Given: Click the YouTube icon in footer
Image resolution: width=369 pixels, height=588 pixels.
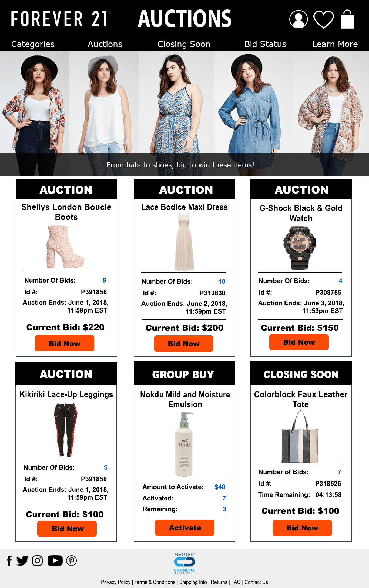Looking at the screenshot, I should 55,560.
